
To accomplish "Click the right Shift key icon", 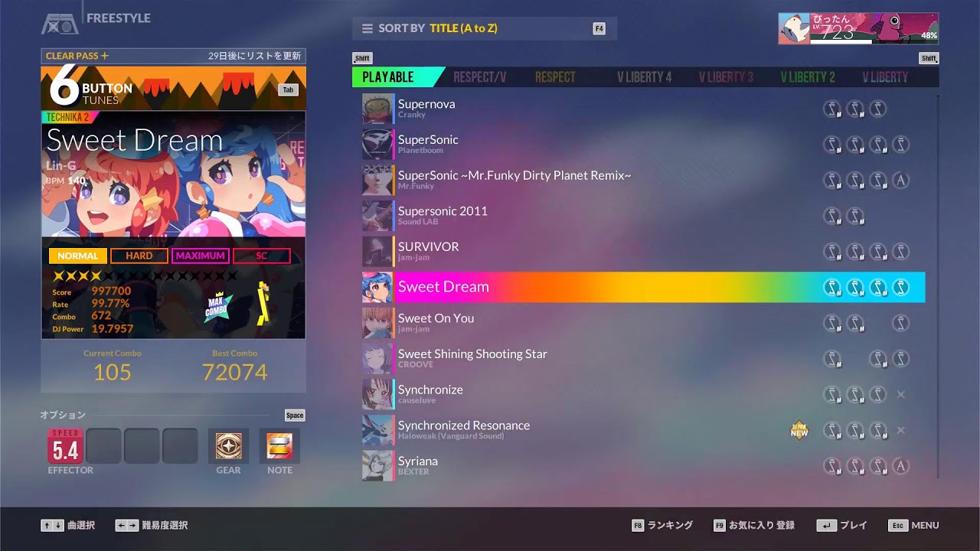I will [929, 58].
